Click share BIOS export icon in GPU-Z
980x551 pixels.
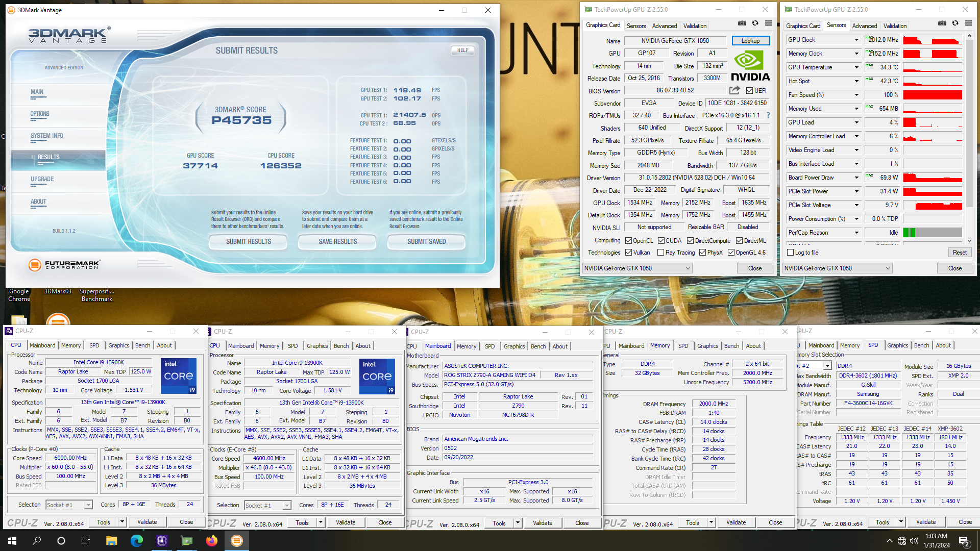pos(734,90)
